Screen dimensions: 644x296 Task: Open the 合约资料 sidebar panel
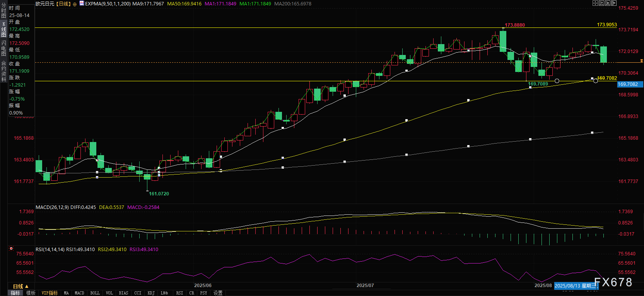(3, 71)
